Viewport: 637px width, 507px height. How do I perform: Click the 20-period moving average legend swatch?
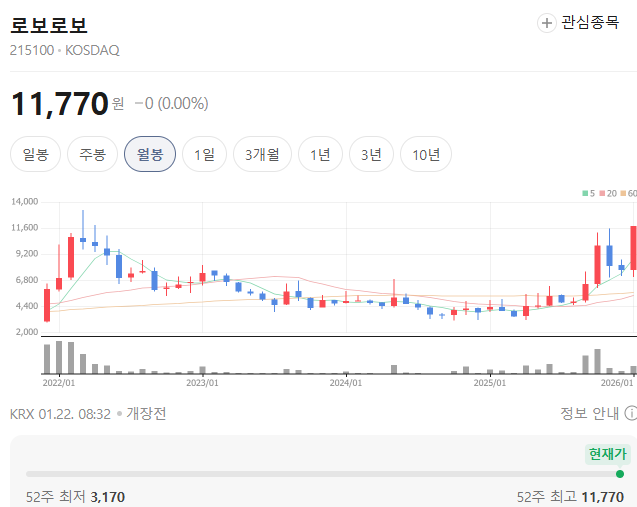(x=602, y=193)
